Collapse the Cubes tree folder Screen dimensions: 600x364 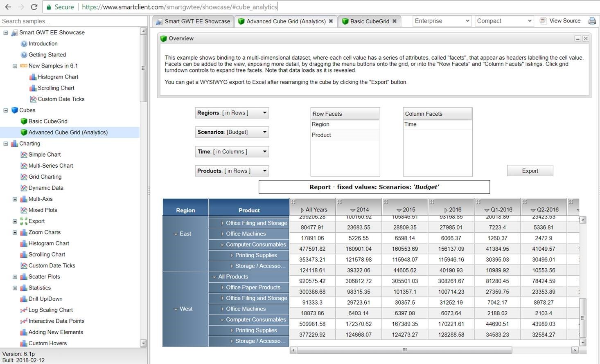click(6, 110)
